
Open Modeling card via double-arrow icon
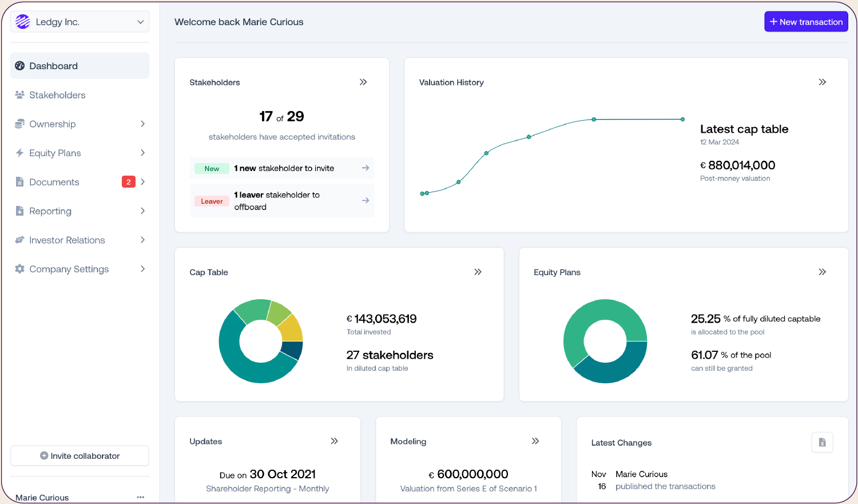tap(535, 441)
